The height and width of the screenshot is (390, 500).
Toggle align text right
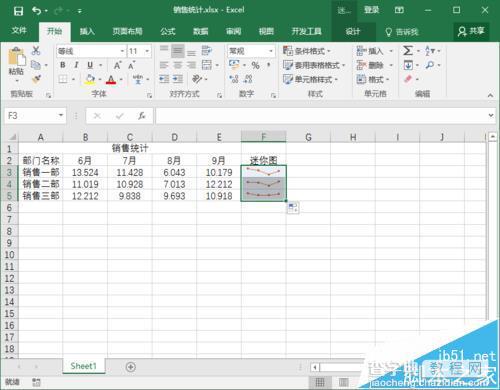coord(191,65)
